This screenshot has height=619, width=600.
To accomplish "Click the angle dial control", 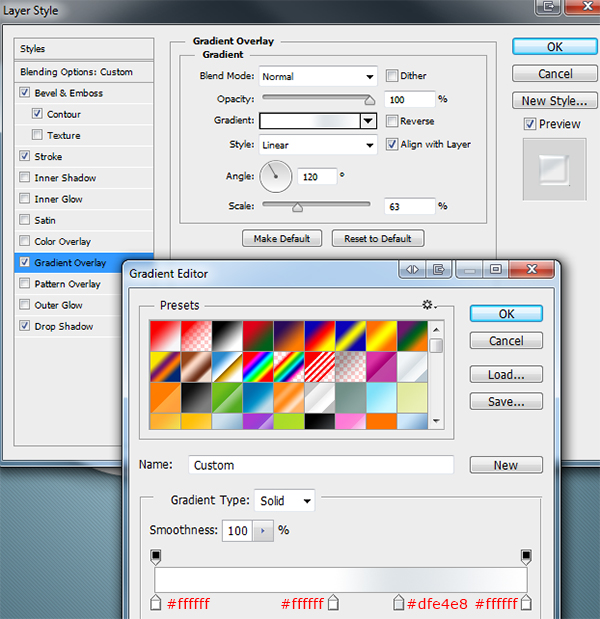I will pos(276,176).
